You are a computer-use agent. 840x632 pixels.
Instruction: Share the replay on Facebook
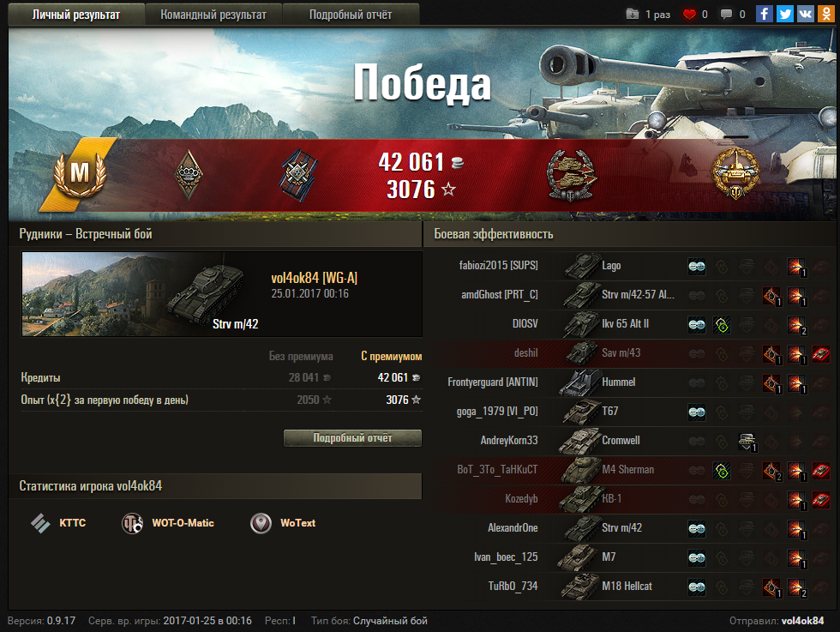pos(764,14)
